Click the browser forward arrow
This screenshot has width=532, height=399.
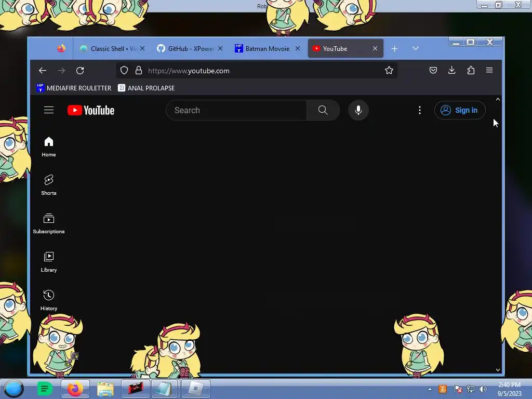coord(61,71)
